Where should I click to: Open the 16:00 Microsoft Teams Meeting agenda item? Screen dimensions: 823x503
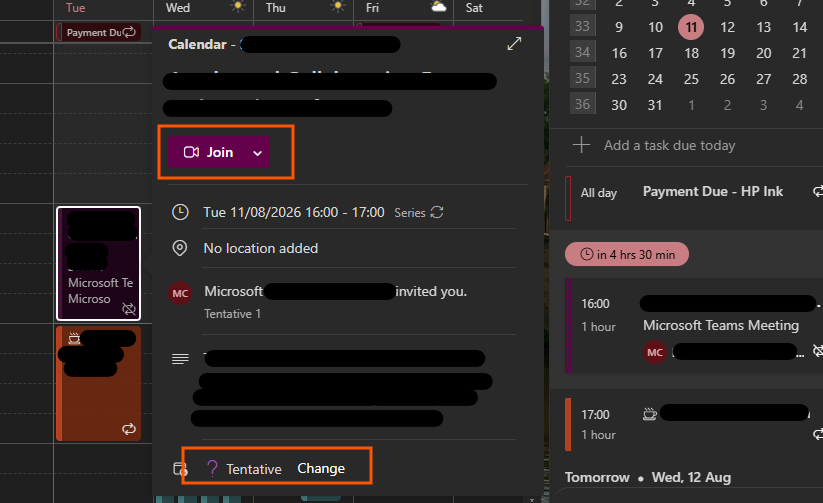pyautogui.click(x=694, y=326)
